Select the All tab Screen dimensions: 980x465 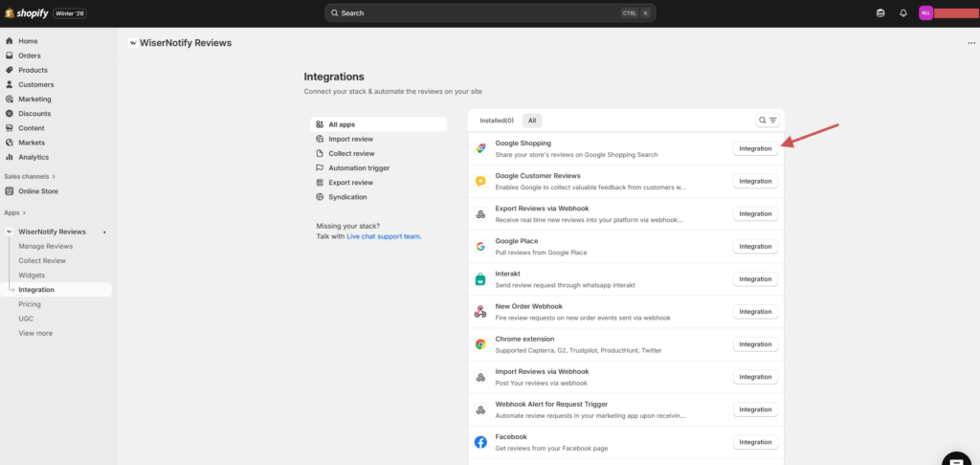pos(531,121)
